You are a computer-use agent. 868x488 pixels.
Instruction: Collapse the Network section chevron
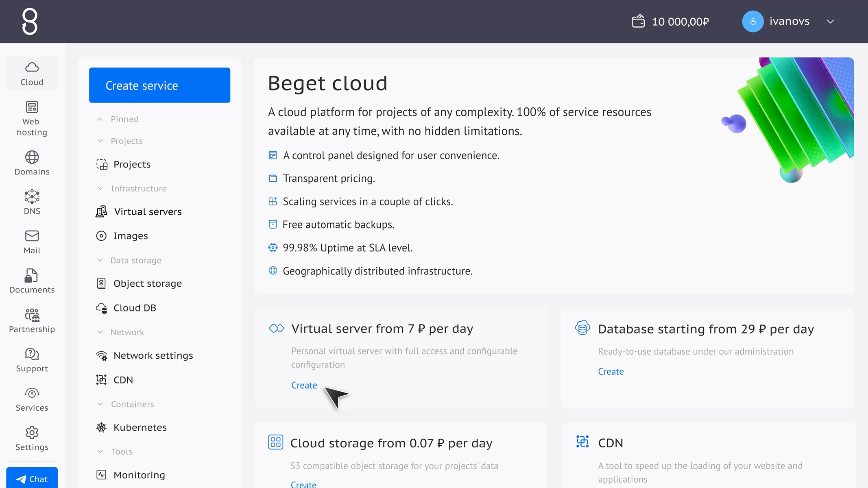pos(100,332)
